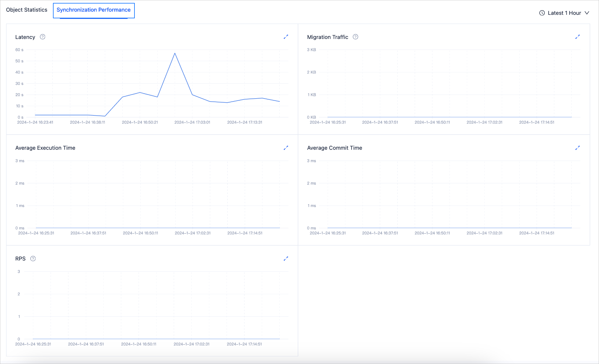Screen dimensions: 599x364
Task: Click the Latency peak near 60 s
Action: [175, 53]
